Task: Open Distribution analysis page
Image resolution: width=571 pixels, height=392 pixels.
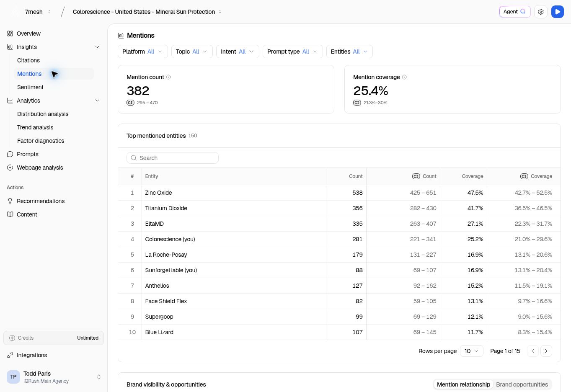Action: tap(43, 114)
